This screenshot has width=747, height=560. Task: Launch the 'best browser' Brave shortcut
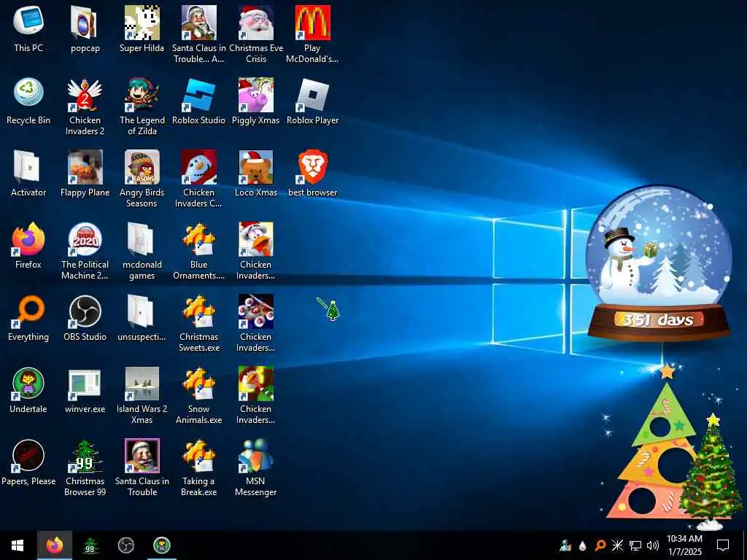point(312,174)
